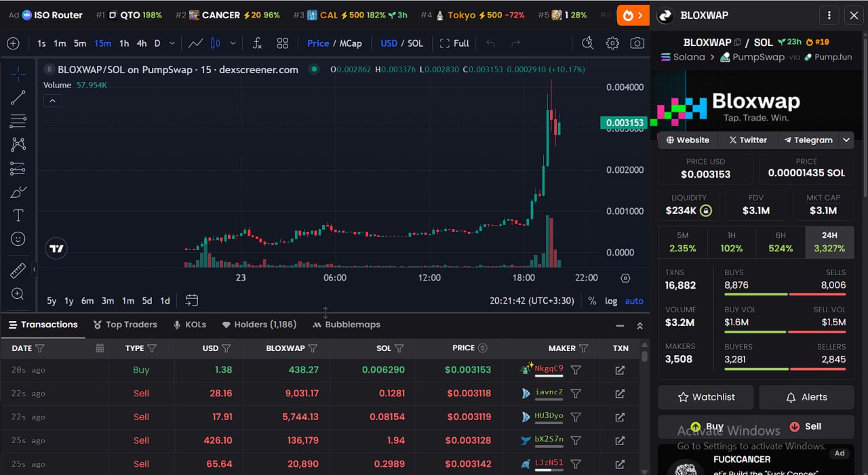The width and height of the screenshot is (868, 475).
Task: Open the USD column filter
Action: pyautogui.click(x=226, y=348)
